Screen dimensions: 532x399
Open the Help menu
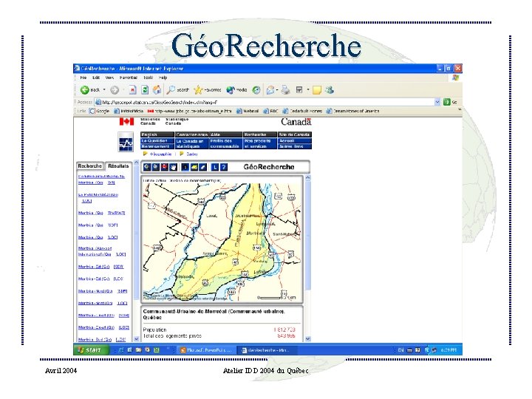click(163, 78)
